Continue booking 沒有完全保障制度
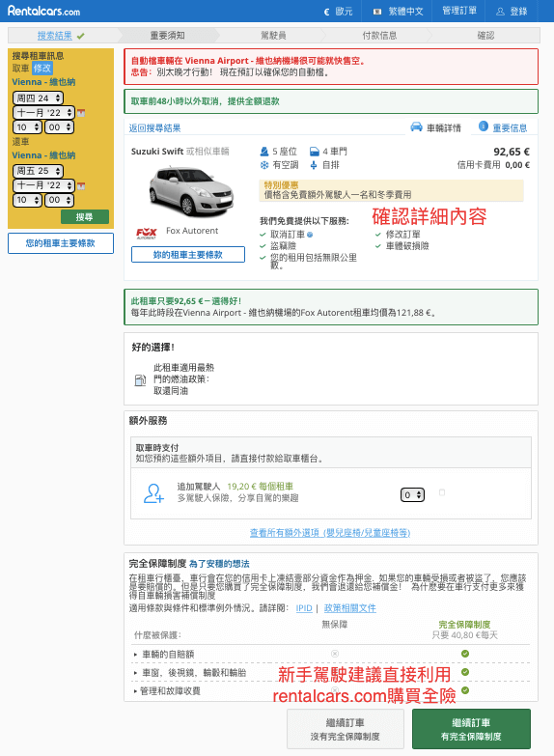 [346, 729]
